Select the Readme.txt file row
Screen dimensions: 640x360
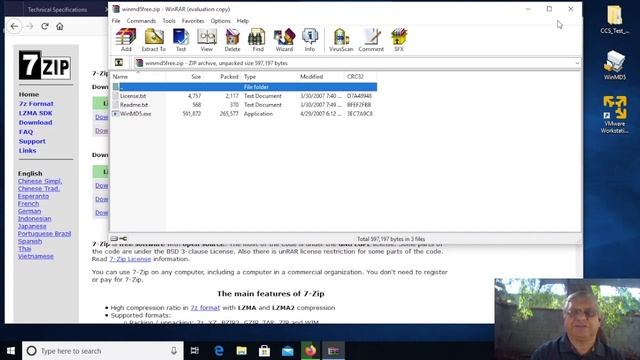(244, 105)
